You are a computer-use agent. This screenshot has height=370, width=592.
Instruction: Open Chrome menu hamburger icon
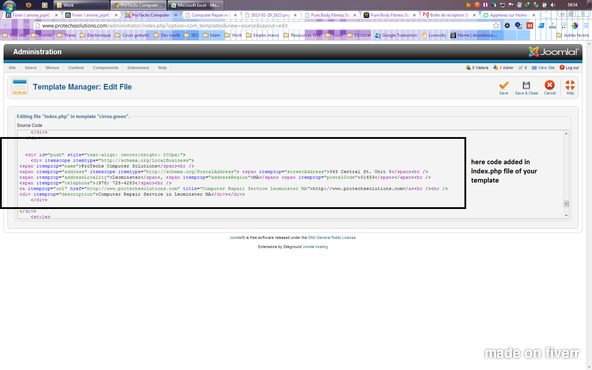(586, 26)
